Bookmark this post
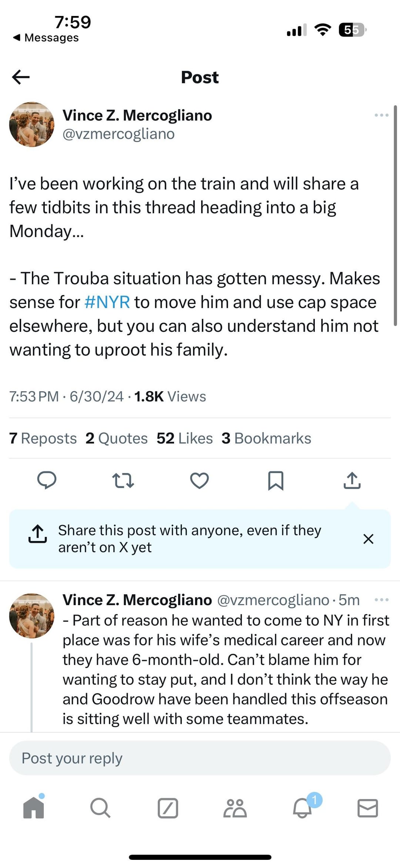400x868 pixels. tap(276, 481)
